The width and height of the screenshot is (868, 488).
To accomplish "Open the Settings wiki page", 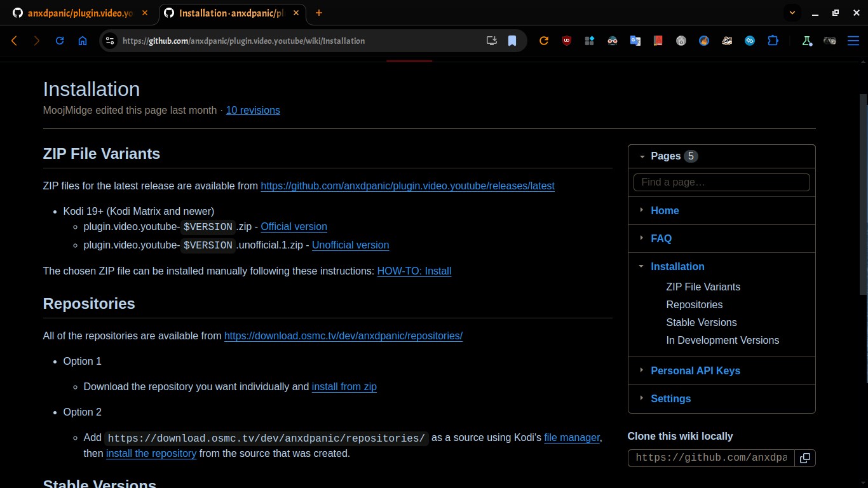I will point(670,398).
